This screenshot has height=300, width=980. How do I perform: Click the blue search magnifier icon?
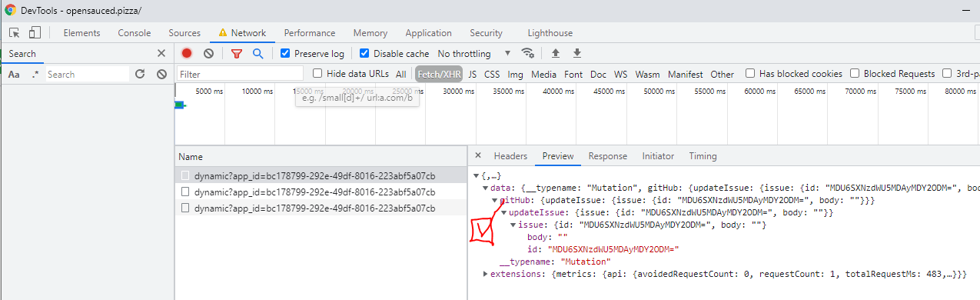[258, 53]
